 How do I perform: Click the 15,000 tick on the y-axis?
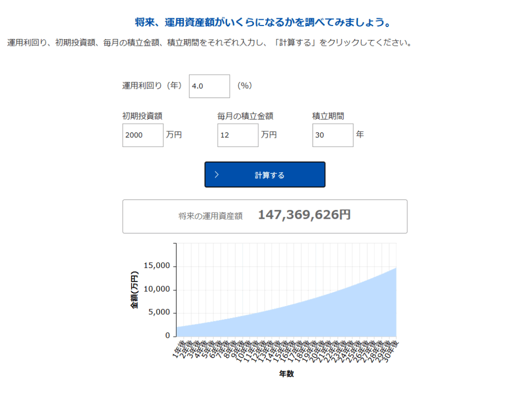click(156, 266)
